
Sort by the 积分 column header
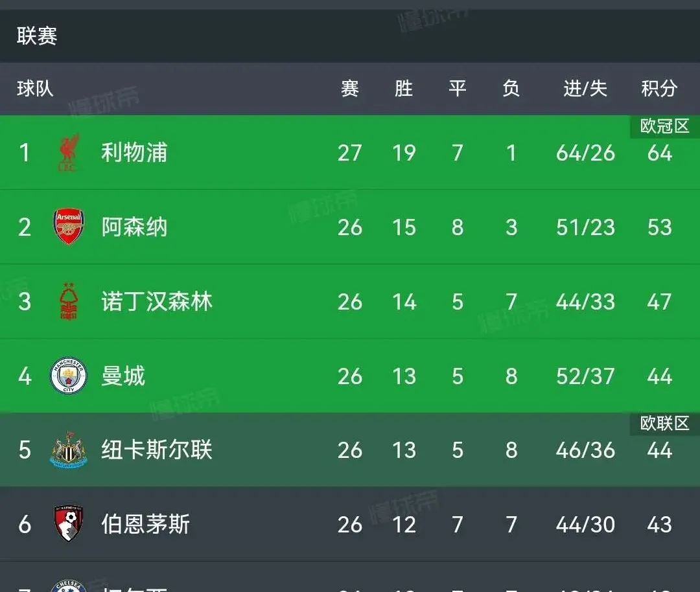click(x=659, y=88)
